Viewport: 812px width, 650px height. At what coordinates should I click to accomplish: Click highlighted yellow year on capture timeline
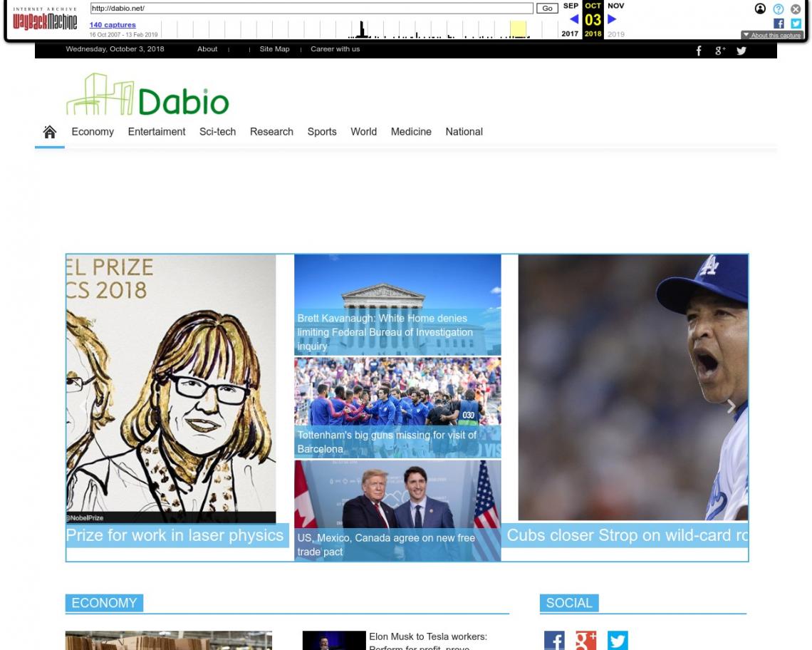518,29
